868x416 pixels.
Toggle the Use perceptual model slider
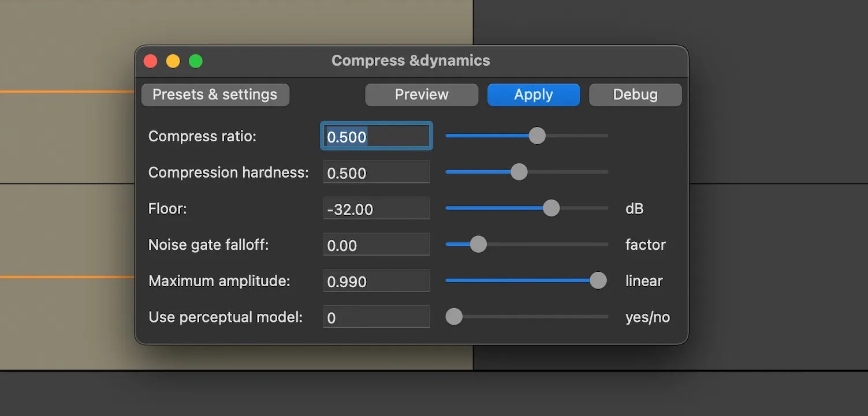[x=454, y=316]
